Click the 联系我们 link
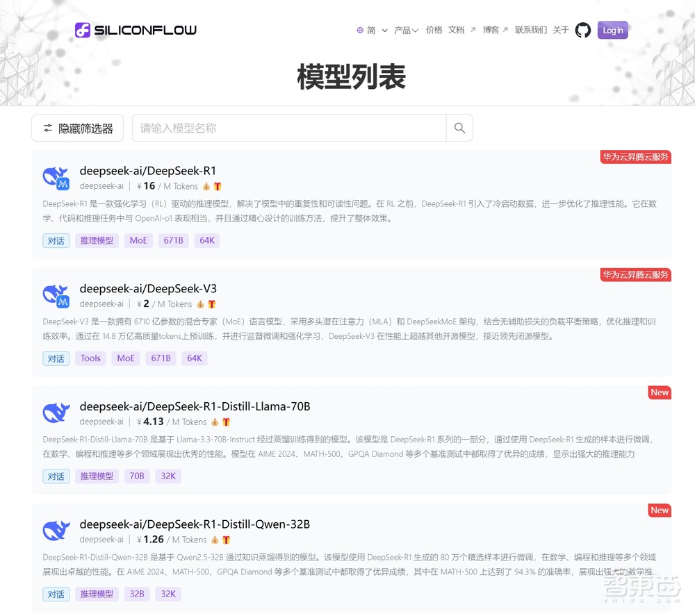The height and width of the screenshot is (616, 695). 530,30
